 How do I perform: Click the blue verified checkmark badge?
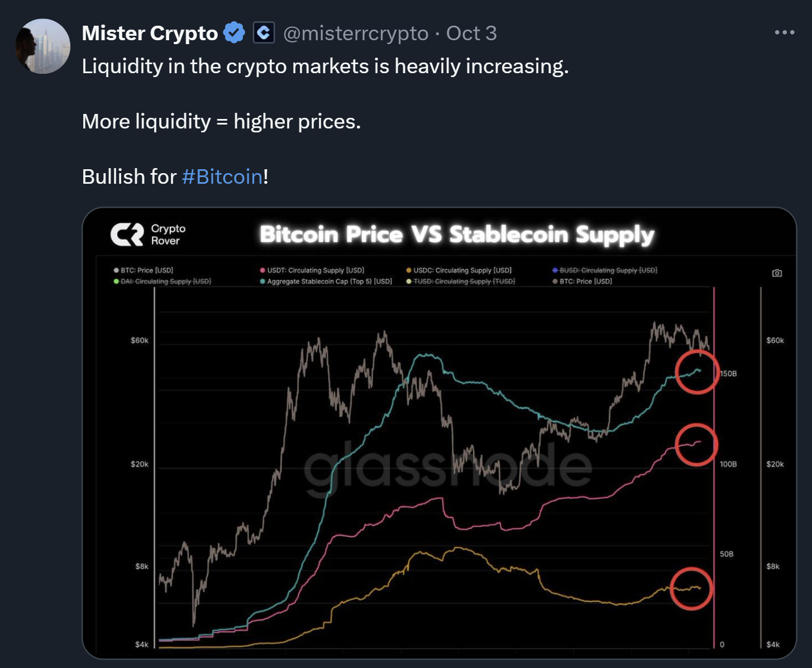click(234, 33)
